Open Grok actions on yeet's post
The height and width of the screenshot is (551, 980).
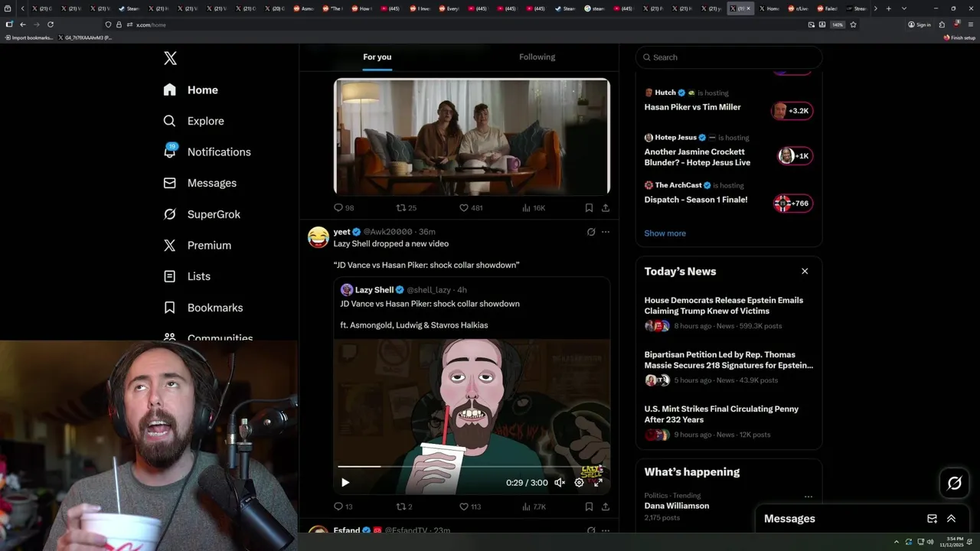[591, 232]
